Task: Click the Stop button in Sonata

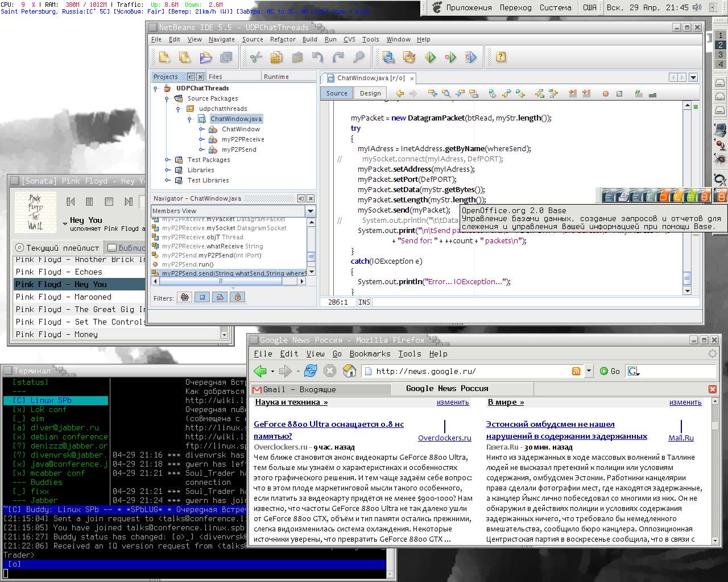Action: point(109,201)
